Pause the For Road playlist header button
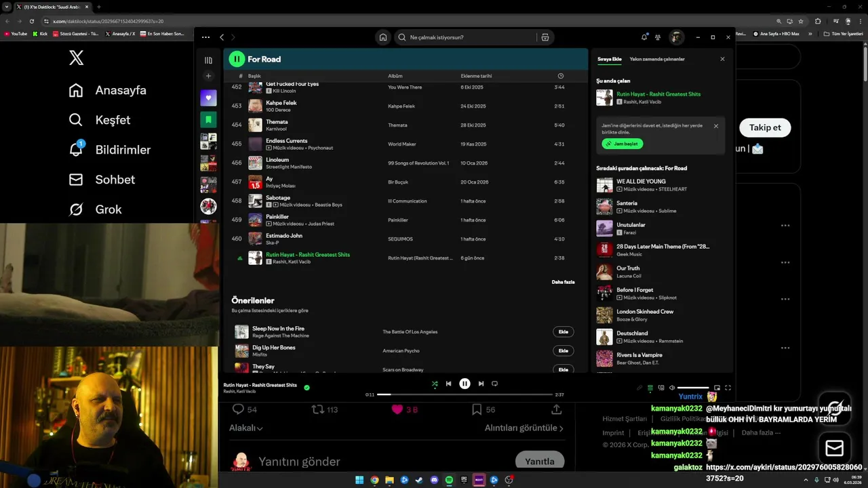This screenshot has width=868, height=488. [x=237, y=59]
